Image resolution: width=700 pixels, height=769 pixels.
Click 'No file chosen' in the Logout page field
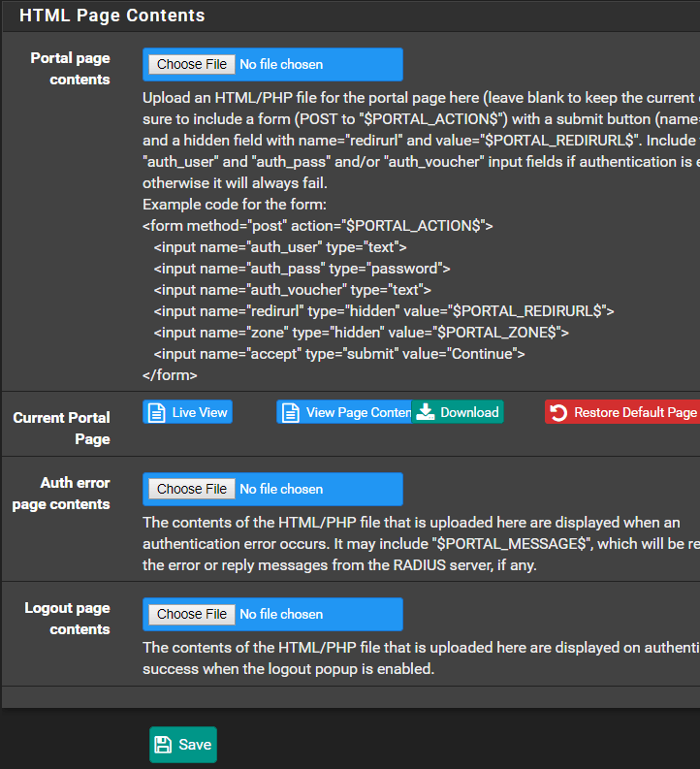click(281, 614)
